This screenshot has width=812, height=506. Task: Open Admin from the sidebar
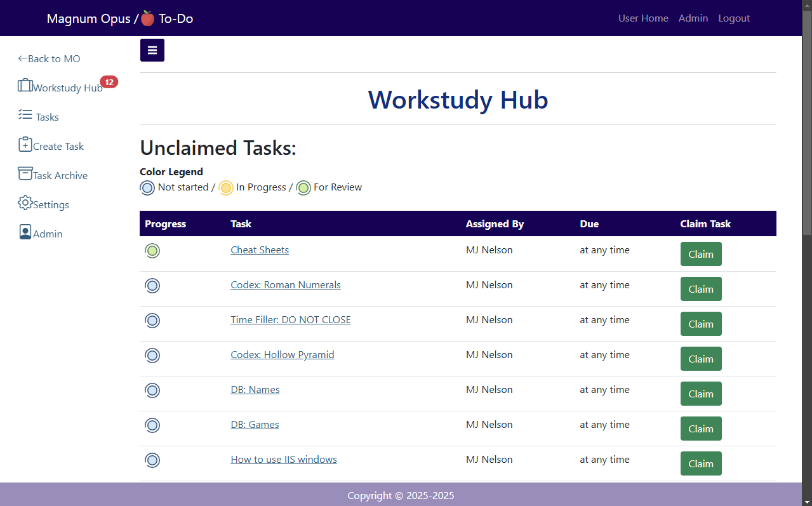tap(48, 234)
